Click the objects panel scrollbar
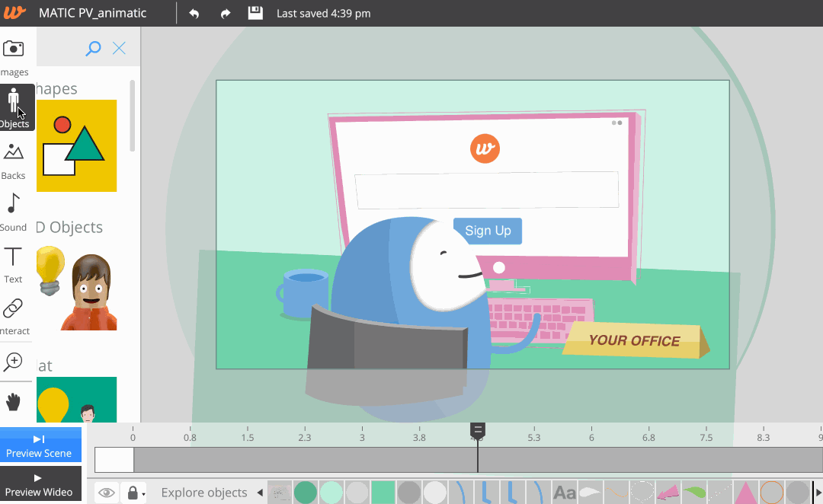 tap(133, 116)
